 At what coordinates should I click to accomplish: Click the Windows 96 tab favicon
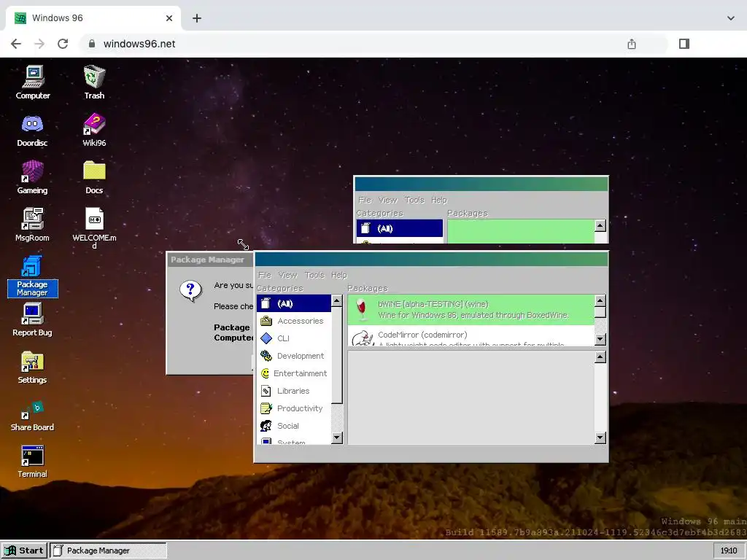[20, 18]
